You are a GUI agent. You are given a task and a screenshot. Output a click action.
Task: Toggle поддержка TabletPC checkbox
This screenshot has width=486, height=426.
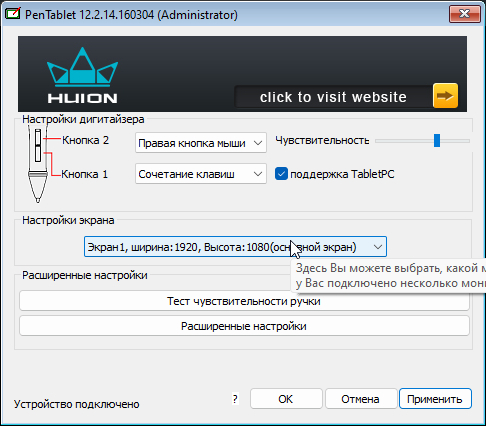pyautogui.click(x=281, y=174)
